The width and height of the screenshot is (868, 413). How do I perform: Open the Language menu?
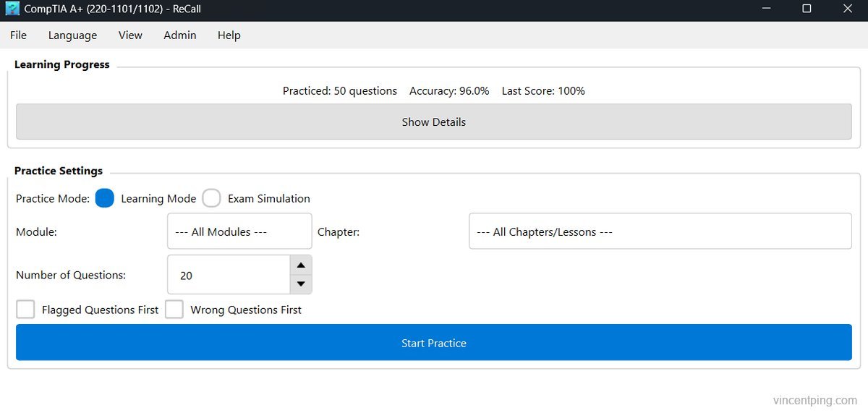pos(72,35)
